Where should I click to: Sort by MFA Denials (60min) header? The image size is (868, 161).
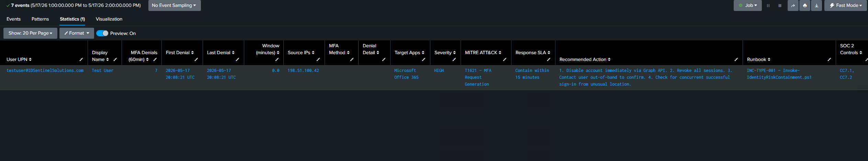point(143,56)
